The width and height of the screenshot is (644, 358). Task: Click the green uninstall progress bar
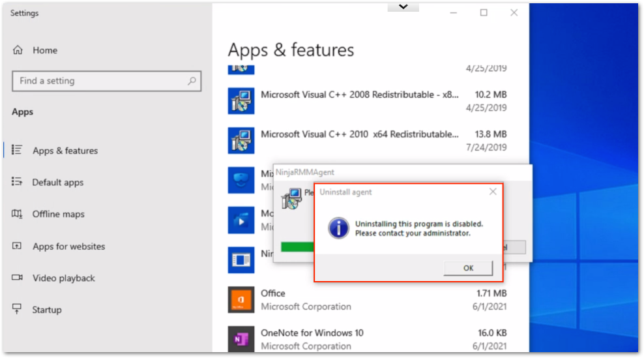[x=297, y=246]
